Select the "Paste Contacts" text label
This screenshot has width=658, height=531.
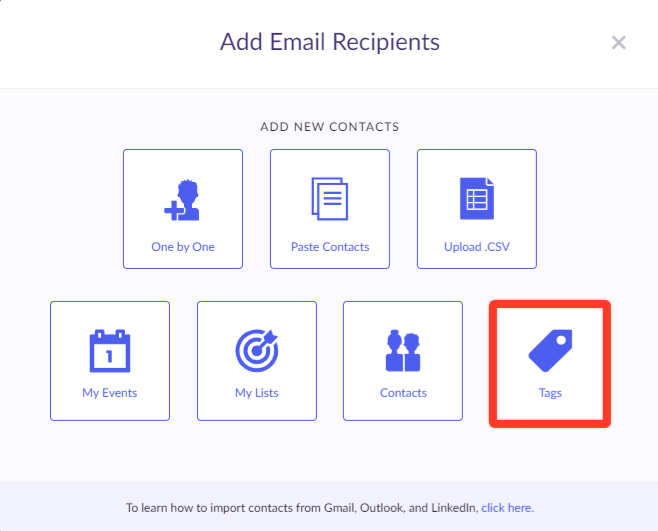pyautogui.click(x=330, y=247)
